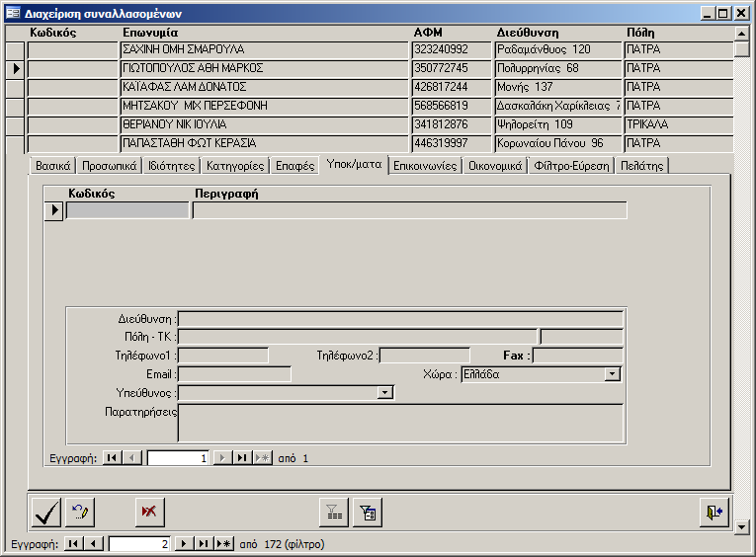Viewport: 756px width, 557px height.
Task: Select row of ΣΑΧΙΝΗ ΟΜΗ ΣΜΑΡΟΥΛΑ via selector
Action: click(15, 49)
